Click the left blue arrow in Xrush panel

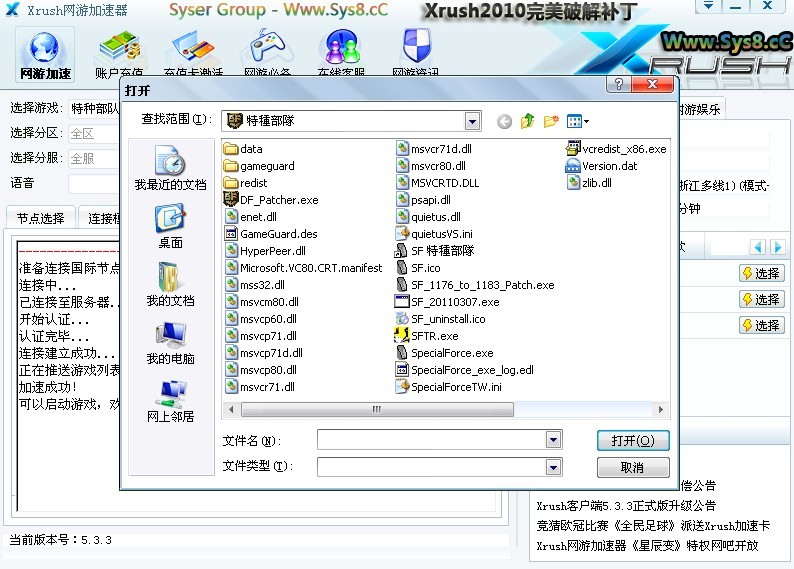tap(758, 247)
